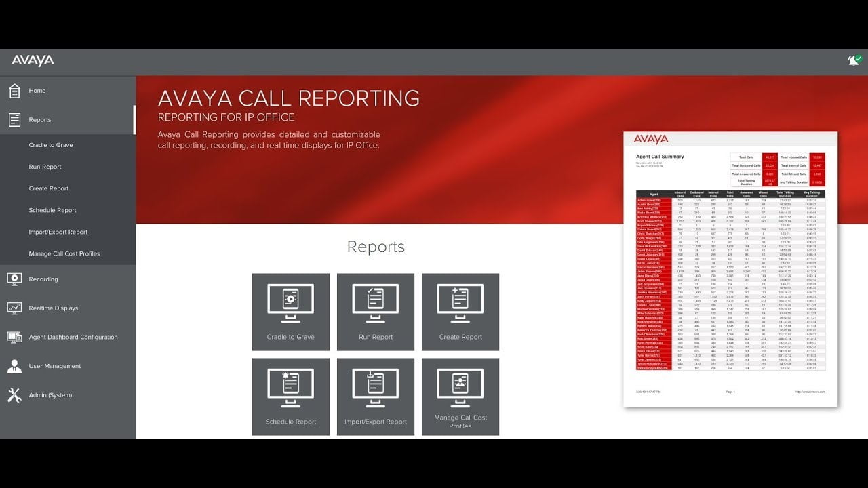Open the Create Report tile

pyautogui.click(x=460, y=312)
